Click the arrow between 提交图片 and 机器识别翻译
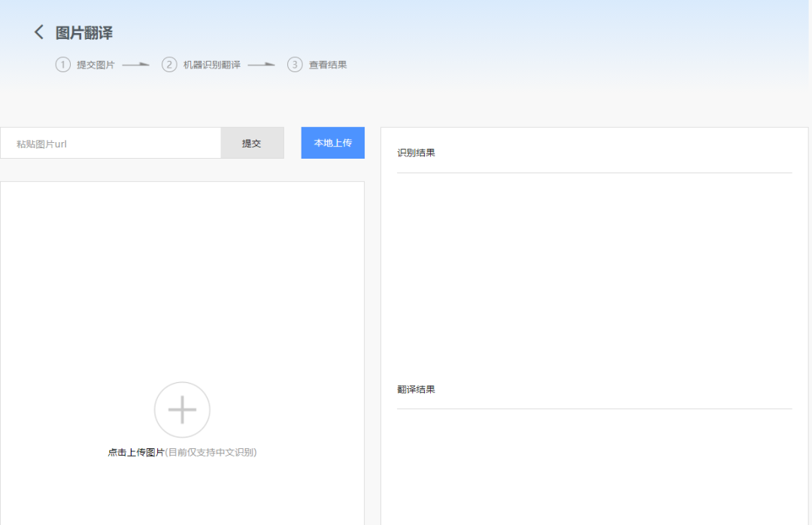Screen dimensions: 812x525 point(136,65)
